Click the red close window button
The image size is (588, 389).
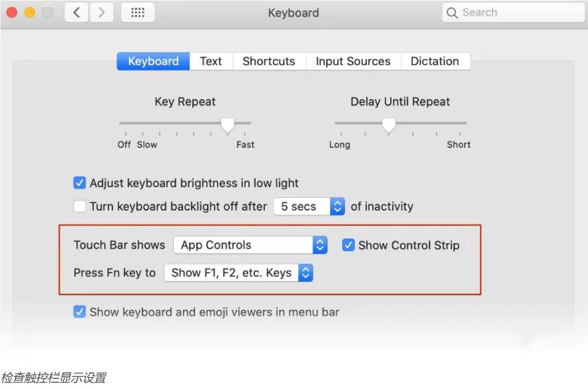pyautogui.click(x=12, y=13)
